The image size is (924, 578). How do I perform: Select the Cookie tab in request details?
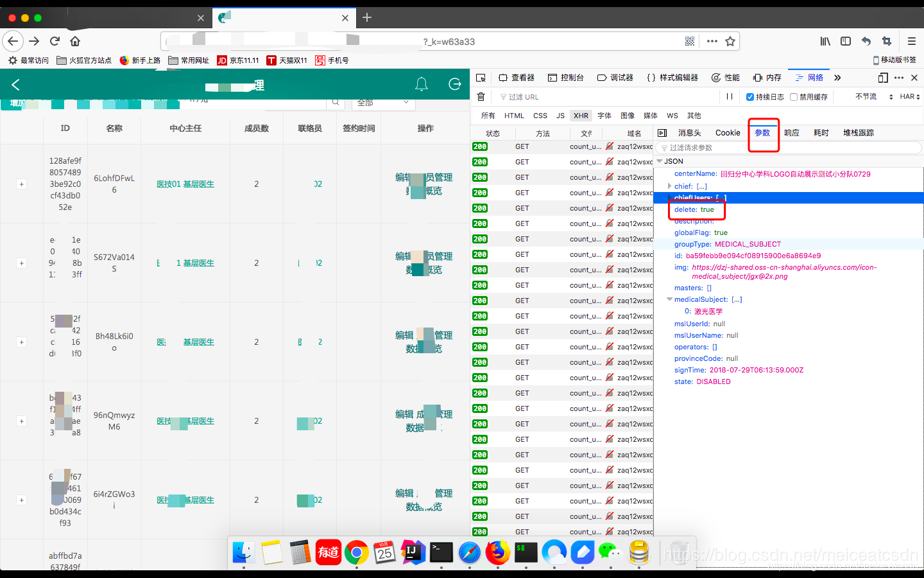click(x=728, y=133)
